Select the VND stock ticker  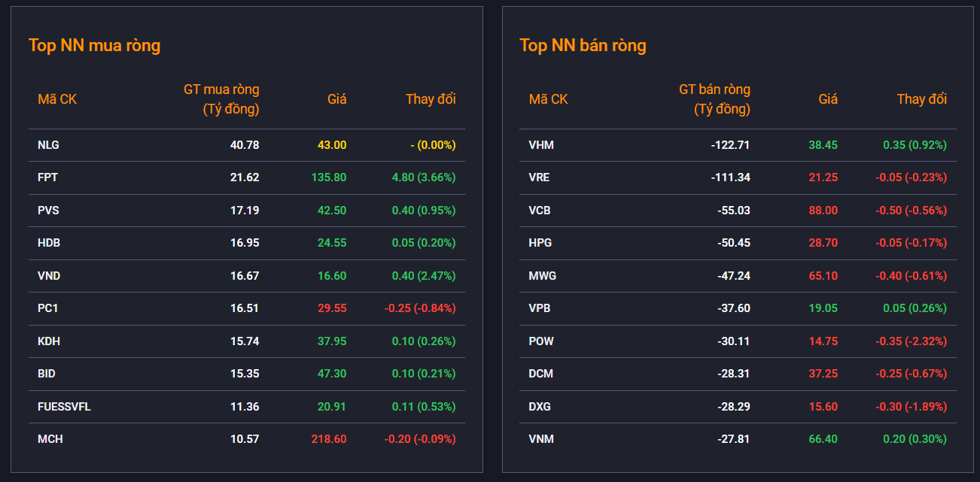point(49,276)
